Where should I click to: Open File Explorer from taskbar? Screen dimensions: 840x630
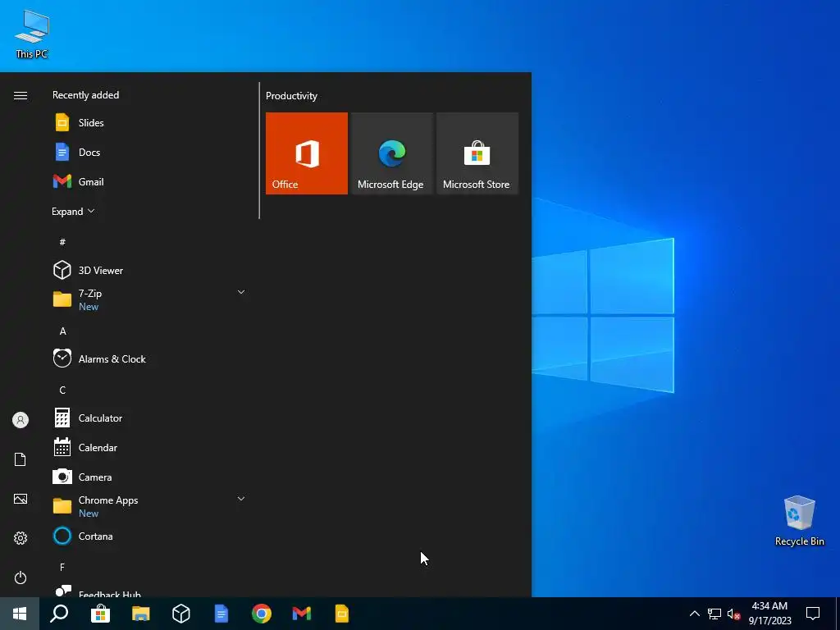tap(141, 614)
